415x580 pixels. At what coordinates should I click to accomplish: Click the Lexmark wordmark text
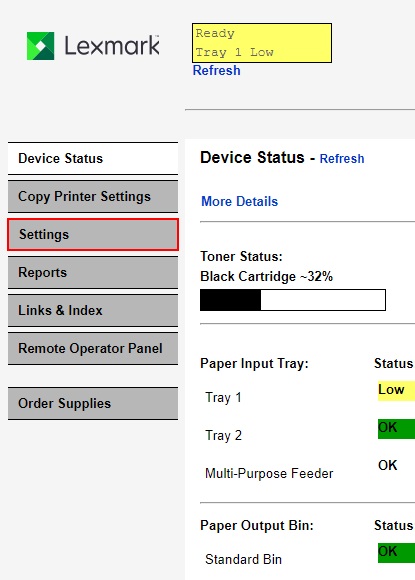tap(112, 46)
